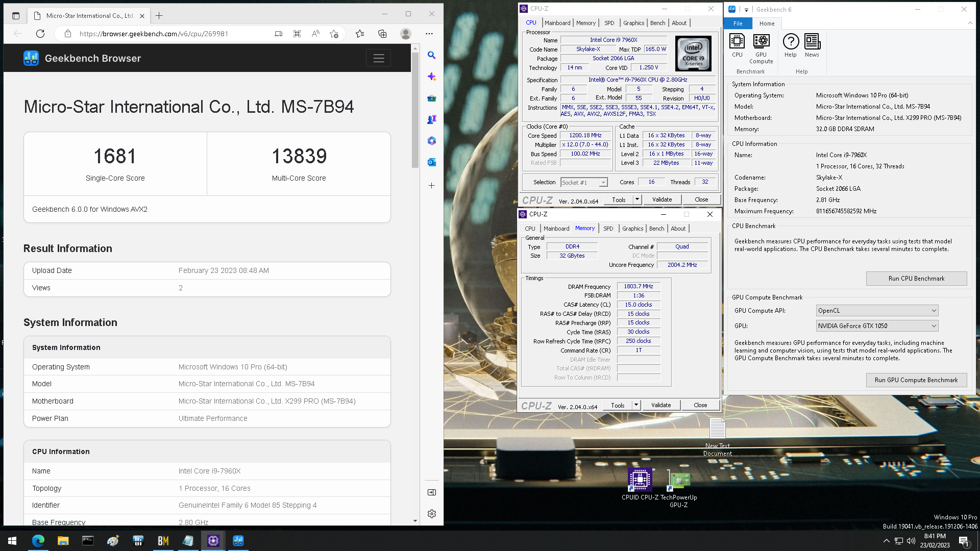Click the Multi-Core Score 13839 value
This screenshot has width=980, height=551.
pos(299,156)
